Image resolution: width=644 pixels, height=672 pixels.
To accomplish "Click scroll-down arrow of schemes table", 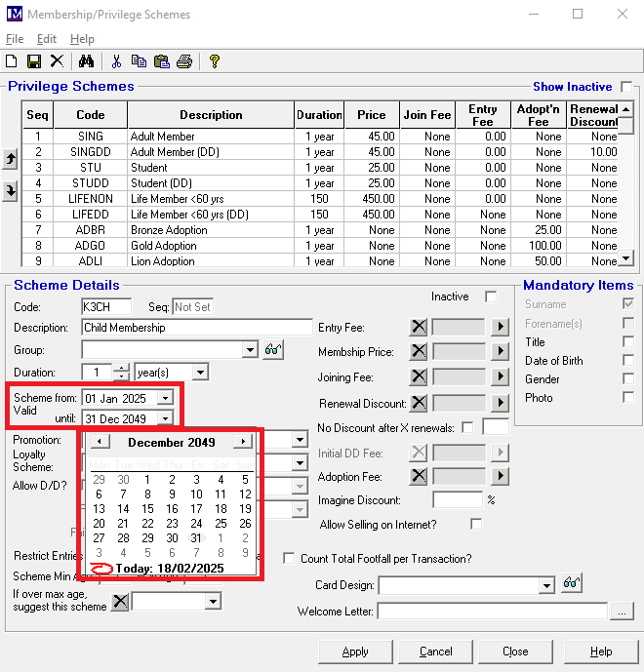I will click(x=626, y=258).
